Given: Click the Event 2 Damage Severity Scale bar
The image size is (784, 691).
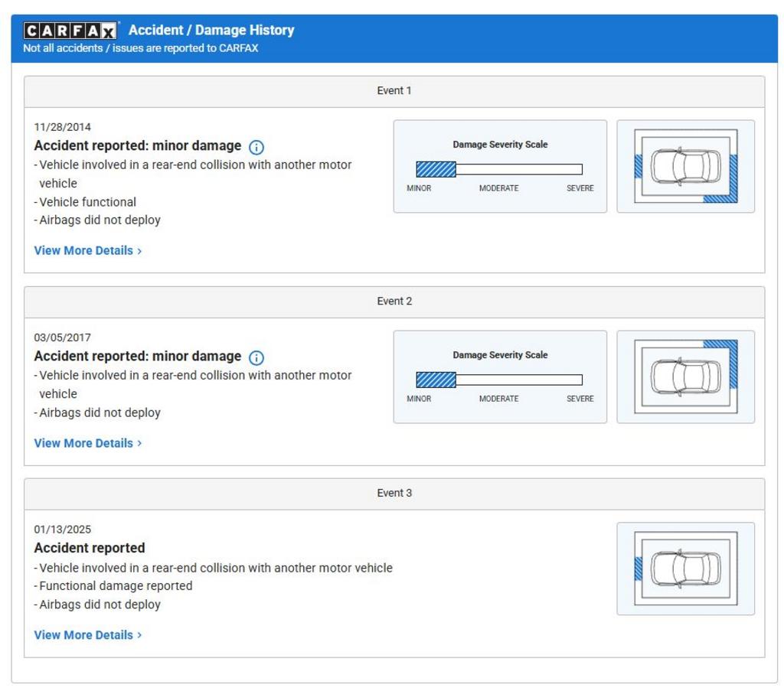Looking at the screenshot, I should [x=499, y=380].
